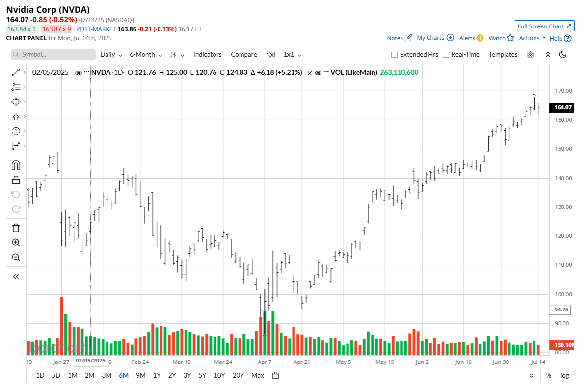The width and height of the screenshot is (588, 388).
Task: Open the Compare menu
Action: click(x=244, y=55)
